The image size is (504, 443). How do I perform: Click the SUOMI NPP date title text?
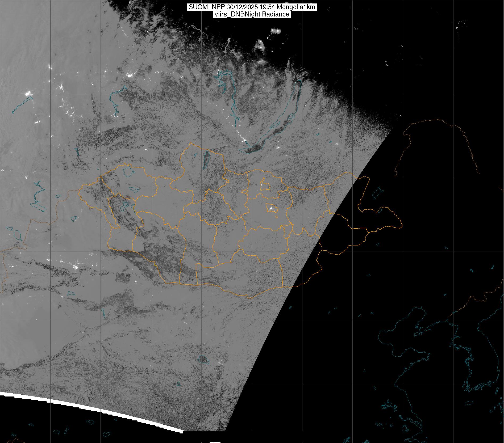click(252, 7)
